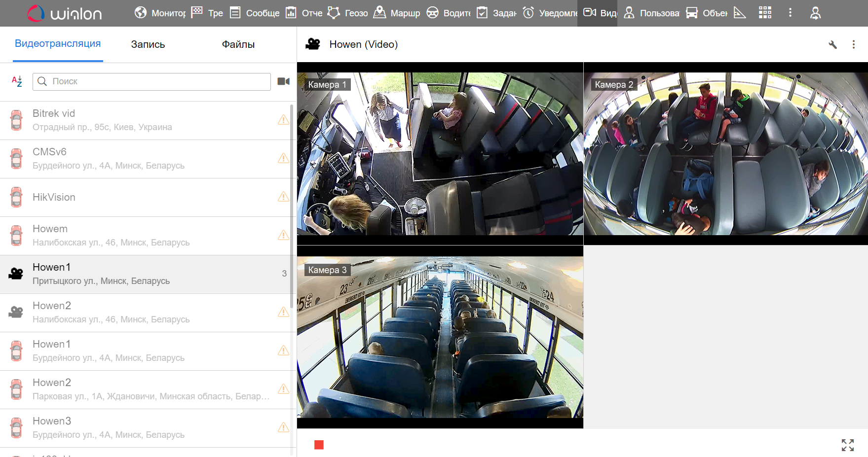The width and height of the screenshot is (868, 457).
Task: Toggle the video camera filter icon
Action: tap(283, 81)
